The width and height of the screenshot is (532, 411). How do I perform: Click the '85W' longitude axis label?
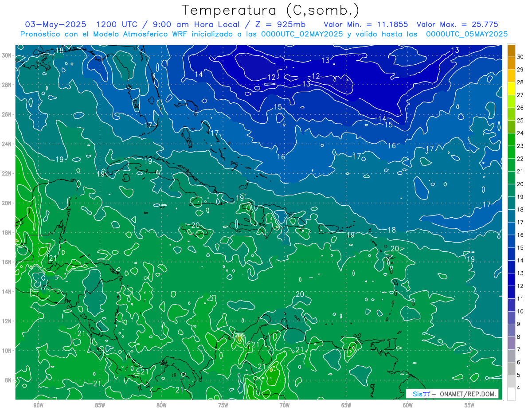click(x=100, y=405)
